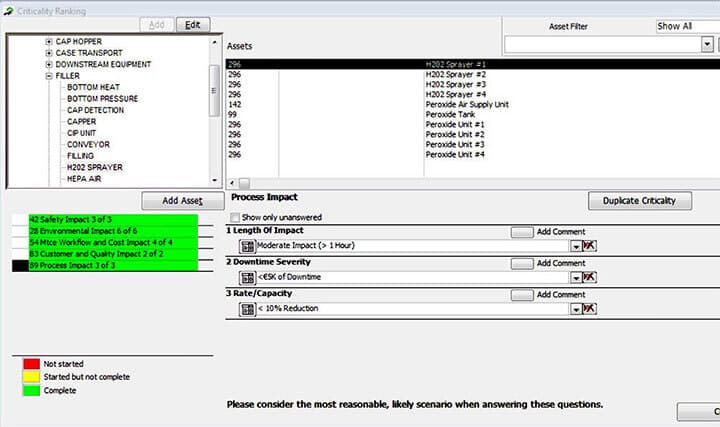Image resolution: width=720 pixels, height=427 pixels.
Task: Open the Length Of Impact dropdown
Action: point(576,247)
